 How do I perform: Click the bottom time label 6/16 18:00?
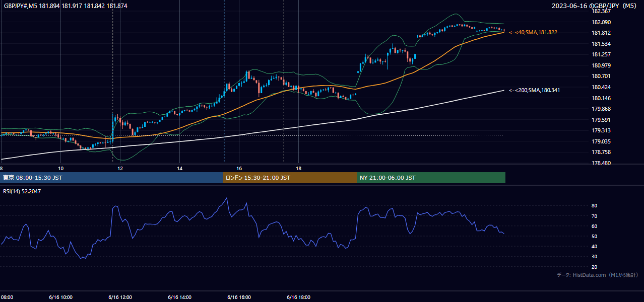coord(298,297)
